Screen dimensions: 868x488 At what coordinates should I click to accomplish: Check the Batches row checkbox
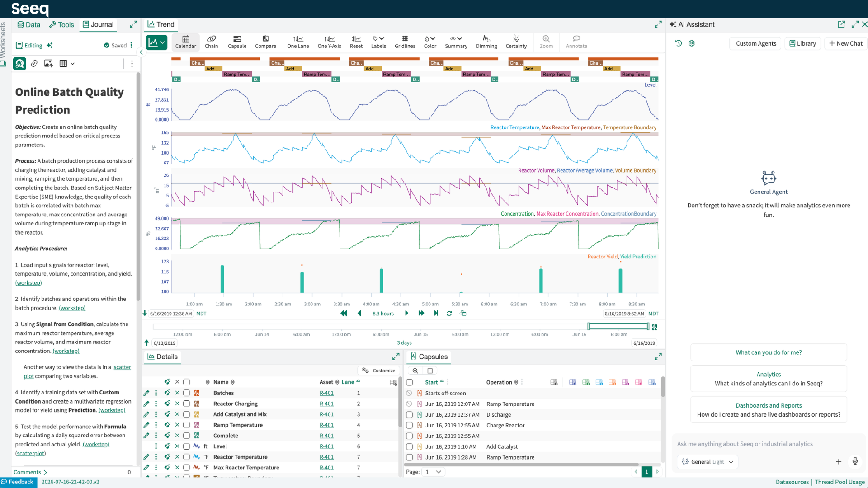coord(186,393)
